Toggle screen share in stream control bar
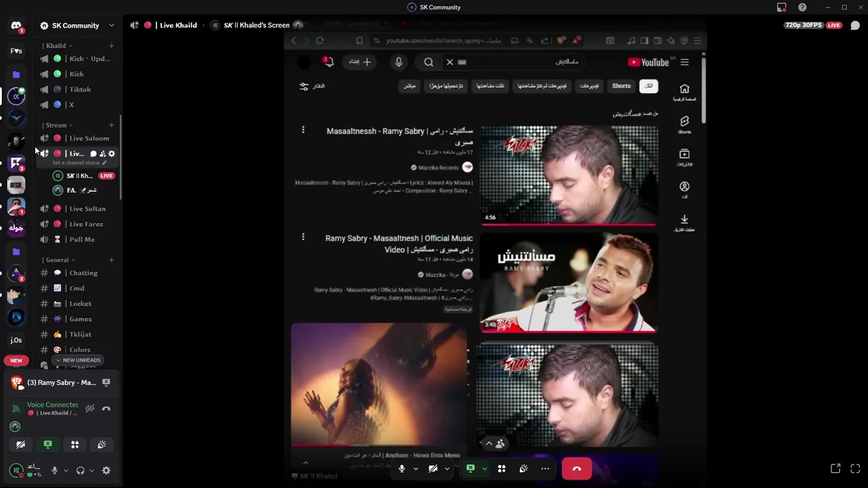This screenshot has width=868, height=488. click(471, 469)
